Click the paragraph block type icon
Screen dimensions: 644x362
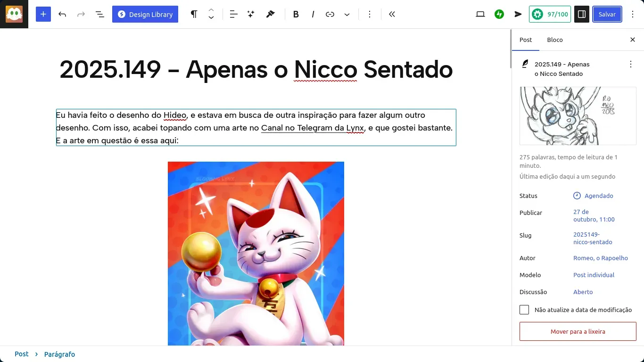194,14
